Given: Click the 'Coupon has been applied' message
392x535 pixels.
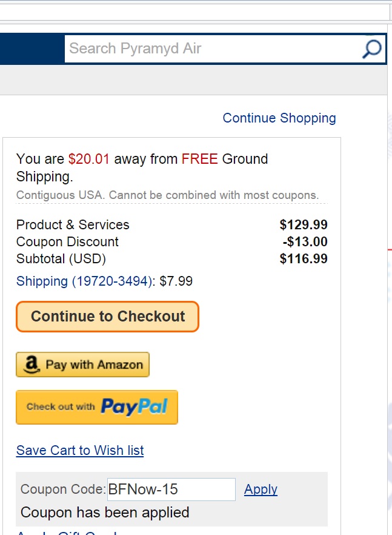Looking at the screenshot, I should click(105, 512).
